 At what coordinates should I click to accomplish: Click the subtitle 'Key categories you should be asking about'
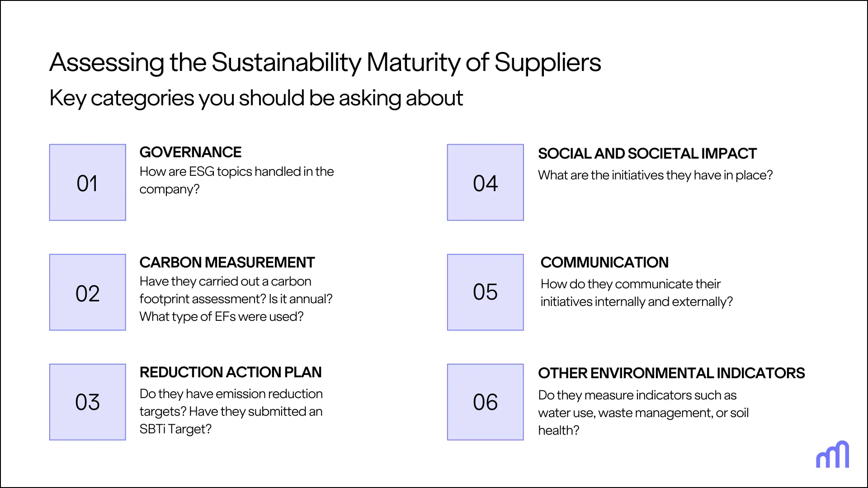click(x=256, y=98)
